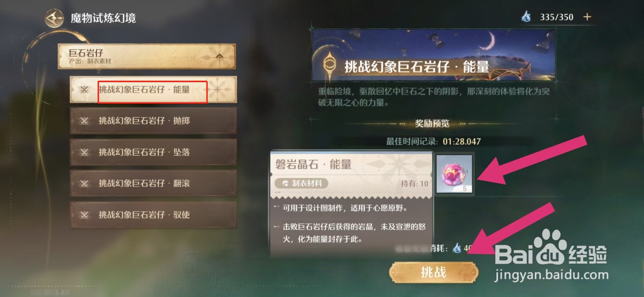Click the crossed swords icon beside 坠落 challenge

pyautogui.click(x=84, y=152)
